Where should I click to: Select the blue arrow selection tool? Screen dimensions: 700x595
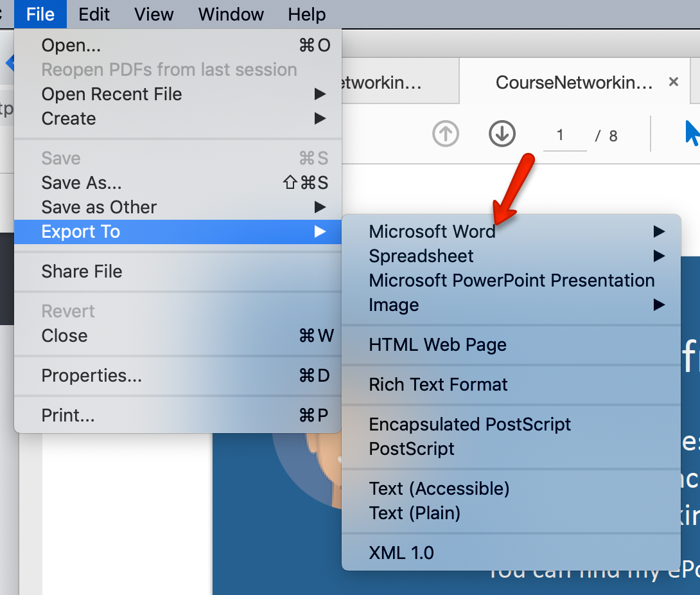692,133
